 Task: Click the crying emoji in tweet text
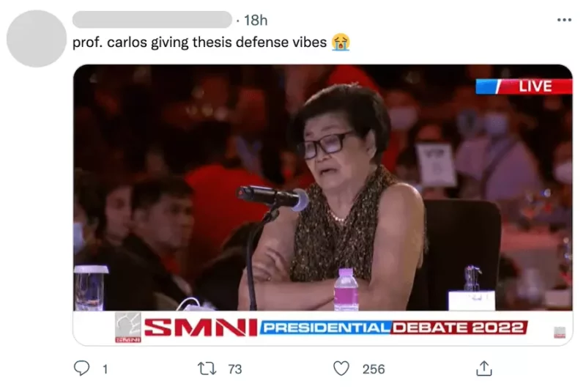tap(341, 42)
